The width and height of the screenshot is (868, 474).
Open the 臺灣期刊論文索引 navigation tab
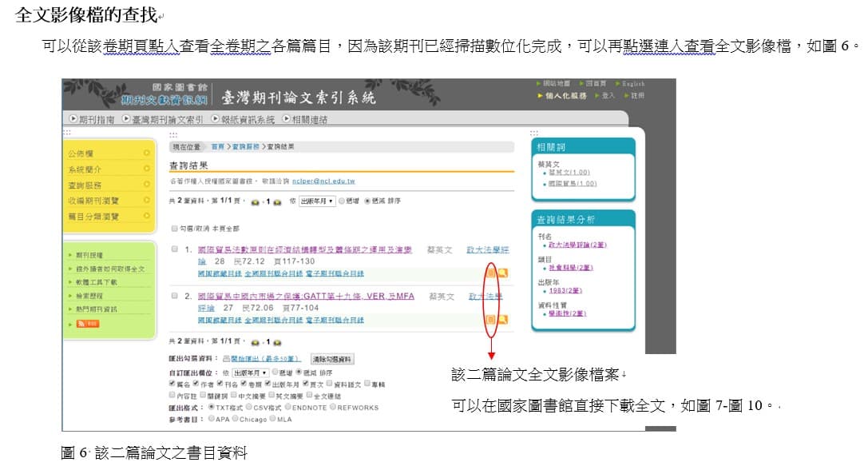(163, 119)
